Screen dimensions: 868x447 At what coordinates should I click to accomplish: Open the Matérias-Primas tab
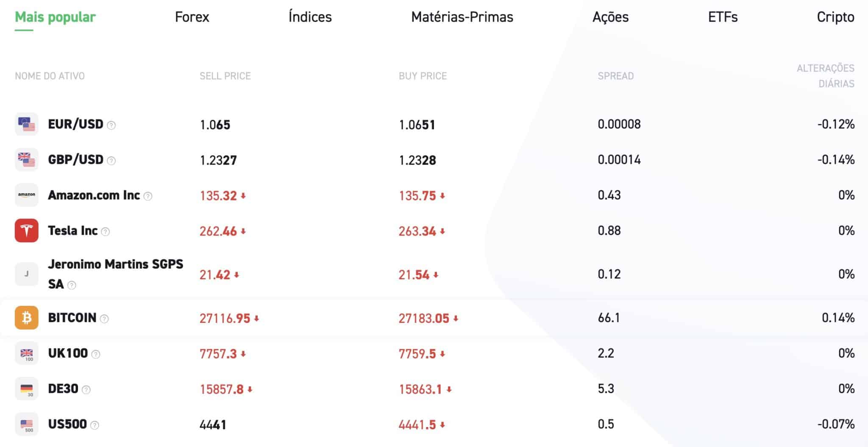click(x=462, y=17)
